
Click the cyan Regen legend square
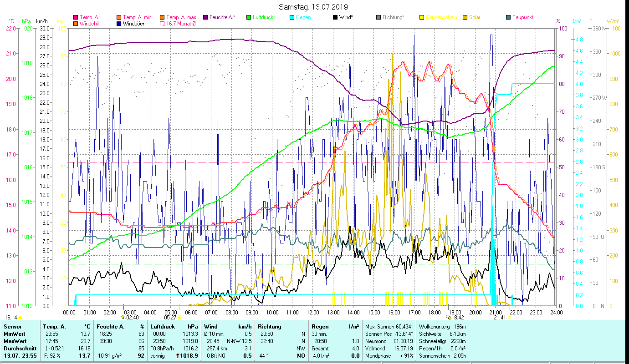(x=292, y=17)
